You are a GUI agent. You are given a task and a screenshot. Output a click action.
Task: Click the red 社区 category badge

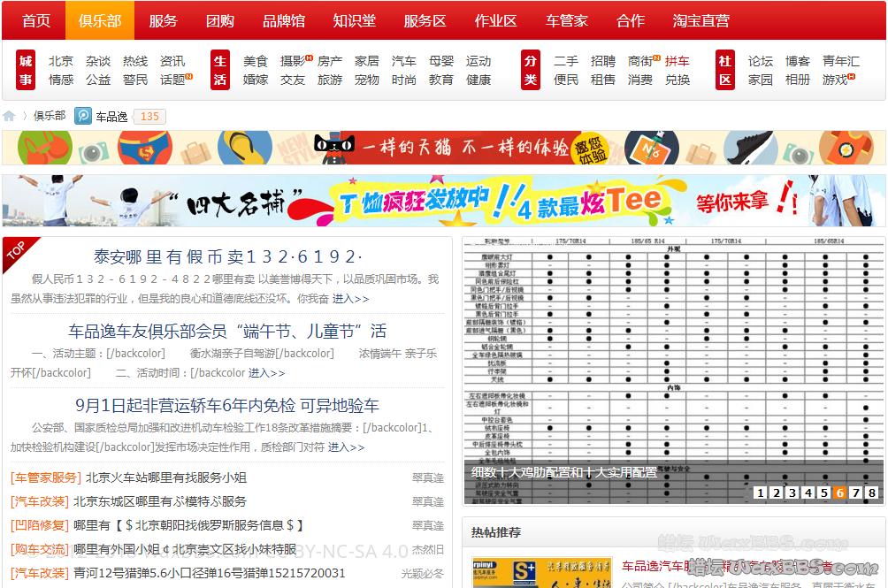point(725,70)
